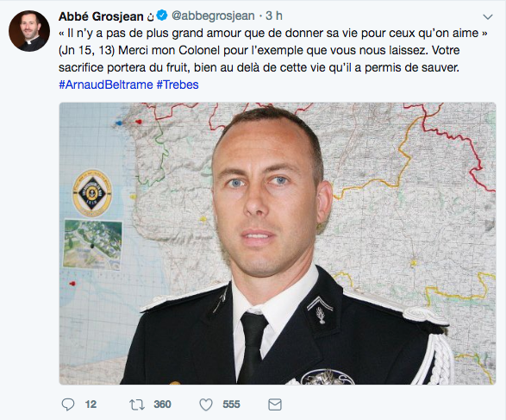Open Abbé Grosjean profile avatar
Image resolution: width=506 pixels, height=420 pixels.
pos(29,31)
